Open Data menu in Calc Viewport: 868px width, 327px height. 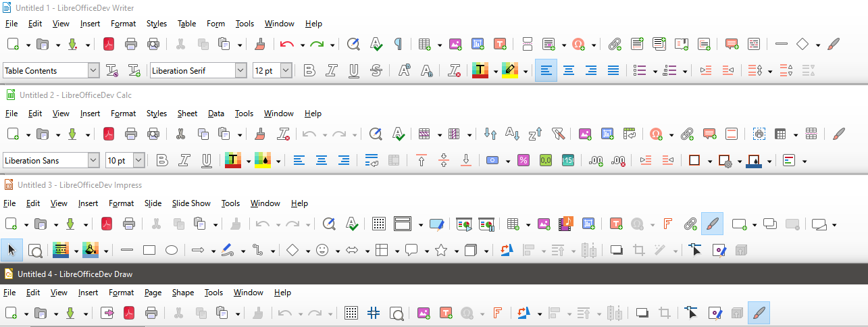tap(216, 114)
